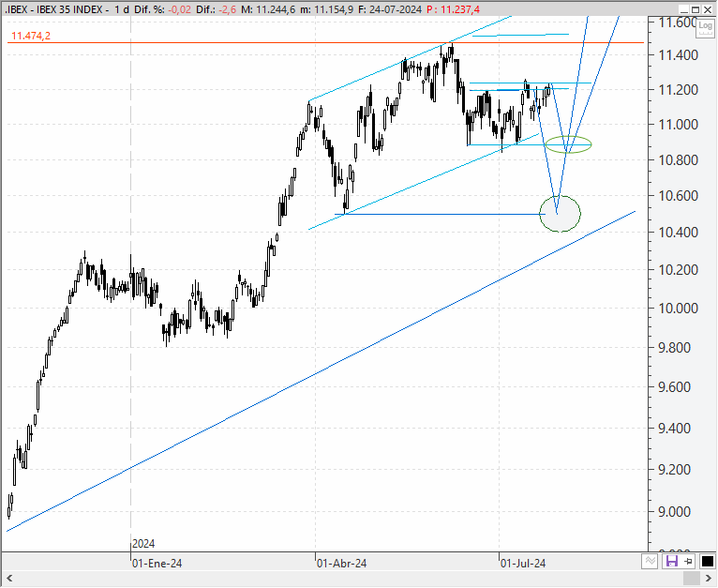This screenshot has width=718, height=588.
Task: Click the '1 d' timeframe text
Action: (x=122, y=9)
